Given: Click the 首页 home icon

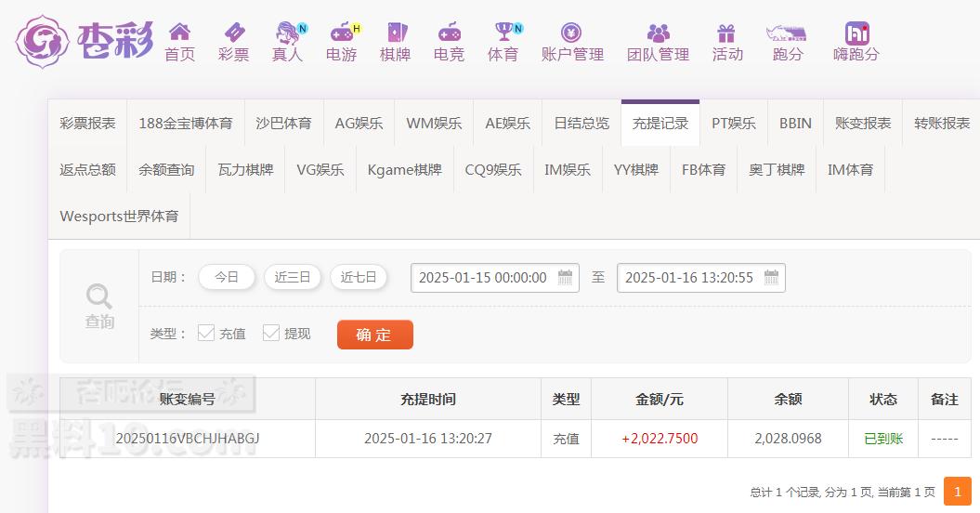Looking at the screenshot, I should click(179, 33).
